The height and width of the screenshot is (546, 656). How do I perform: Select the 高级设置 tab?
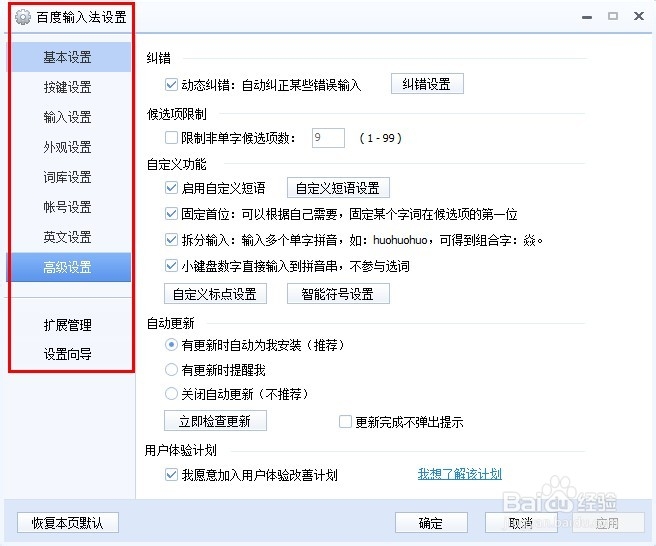point(69,267)
